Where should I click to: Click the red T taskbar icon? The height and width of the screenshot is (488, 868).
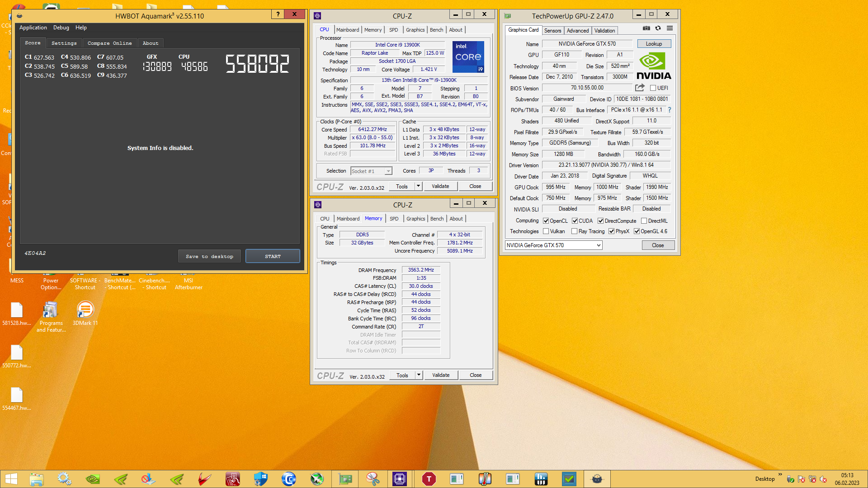(x=429, y=479)
